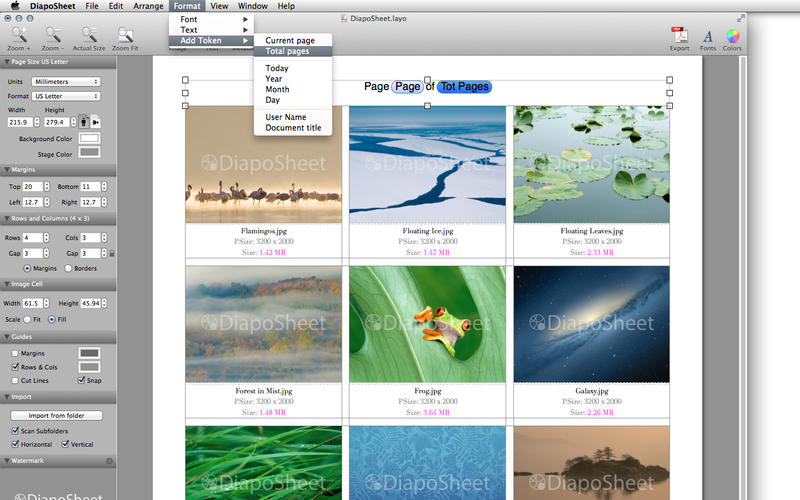The width and height of the screenshot is (800, 500).
Task: Open the Units Millimeters dropdown
Action: pyautogui.click(x=66, y=82)
